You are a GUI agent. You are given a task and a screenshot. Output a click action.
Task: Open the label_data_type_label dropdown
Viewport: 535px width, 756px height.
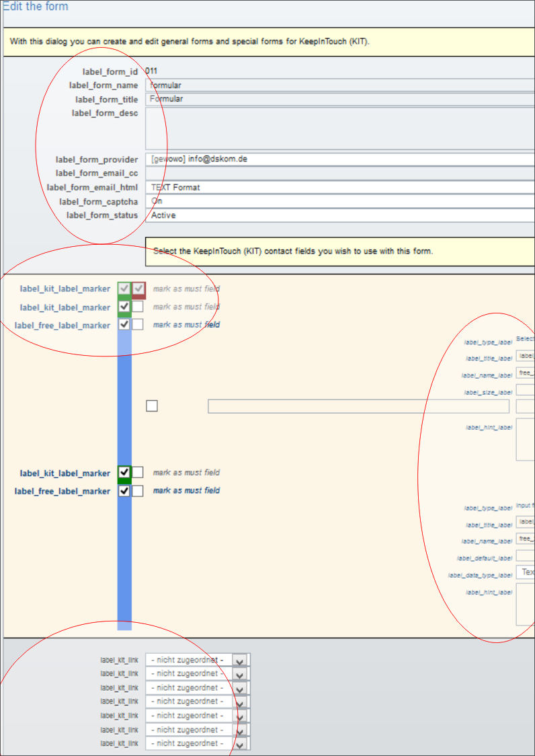click(526, 572)
